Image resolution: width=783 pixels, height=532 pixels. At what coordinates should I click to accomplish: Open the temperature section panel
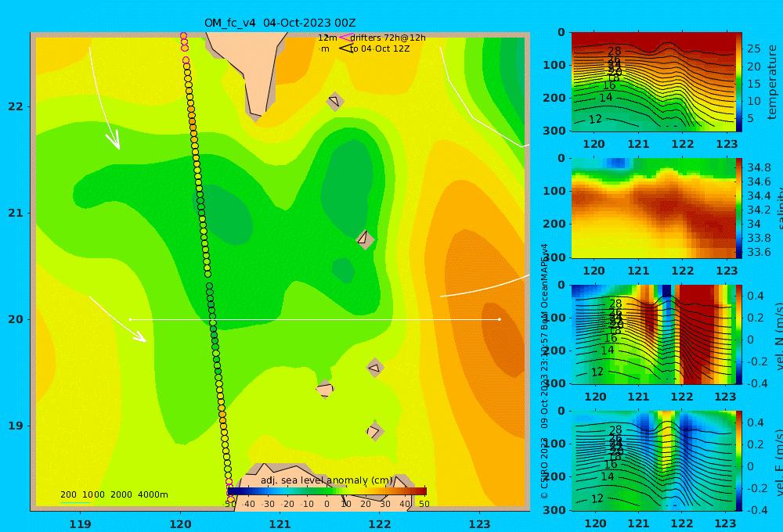(x=653, y=82)
